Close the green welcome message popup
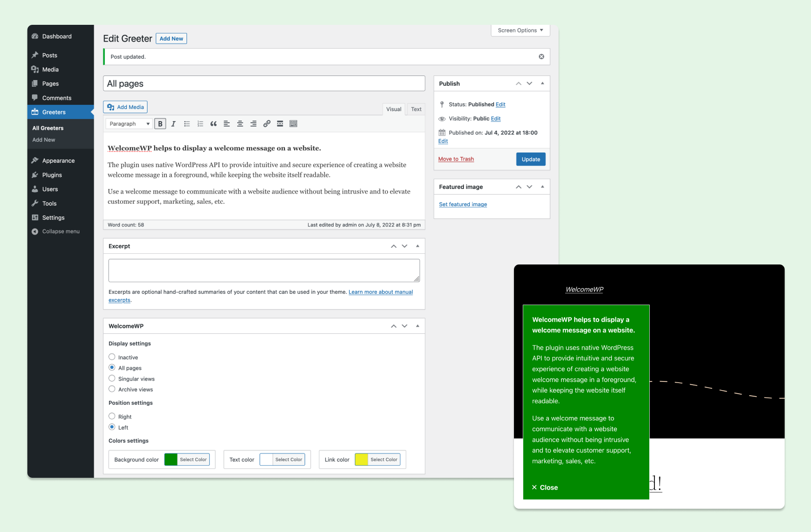This screenshot has height=532, width=811. click(545, 487)
